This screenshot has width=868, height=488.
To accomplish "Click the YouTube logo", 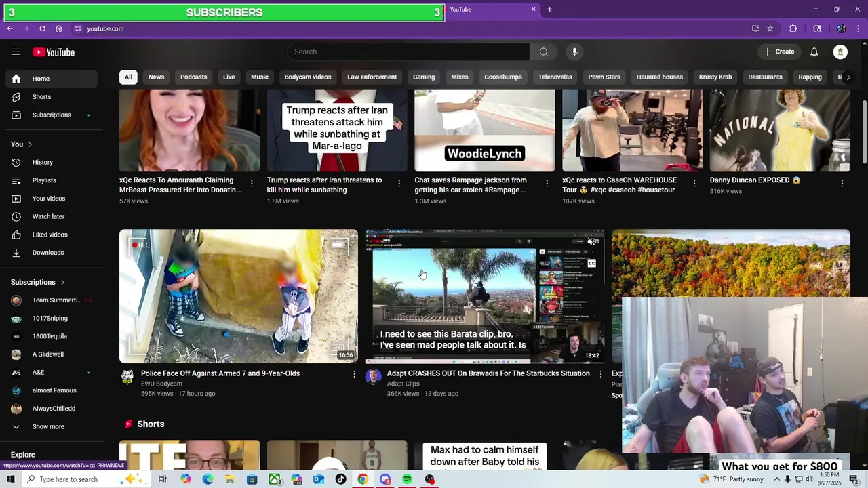I will (x=54, y=52).
